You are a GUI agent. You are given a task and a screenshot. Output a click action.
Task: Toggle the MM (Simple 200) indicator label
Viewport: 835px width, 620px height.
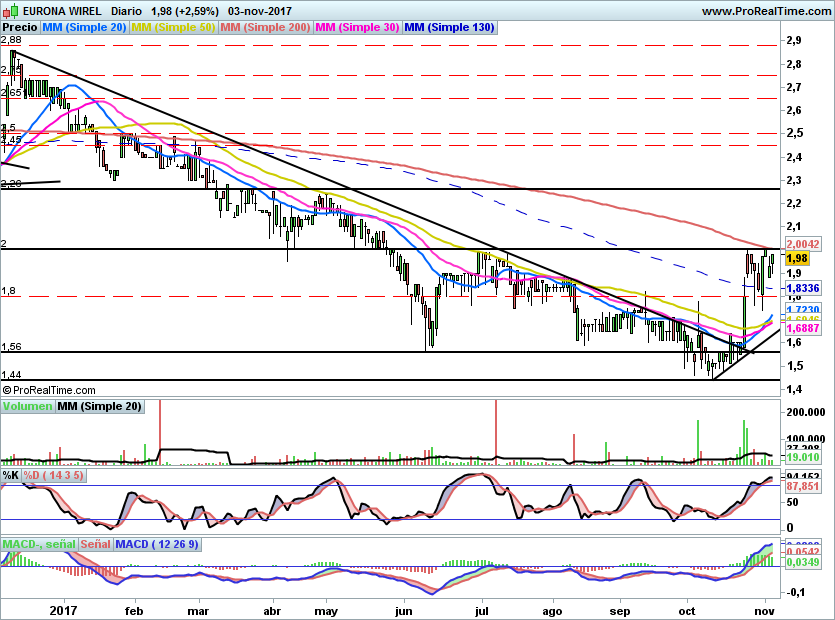pos(265,28)
